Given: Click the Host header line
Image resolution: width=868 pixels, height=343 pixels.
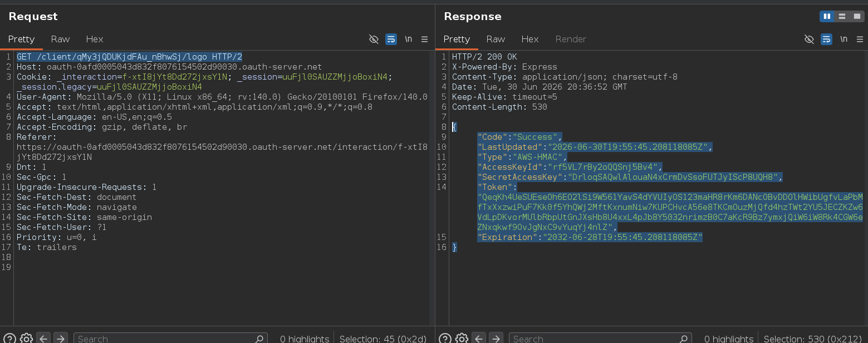Looking at the screenshot, I should point(169,67).
